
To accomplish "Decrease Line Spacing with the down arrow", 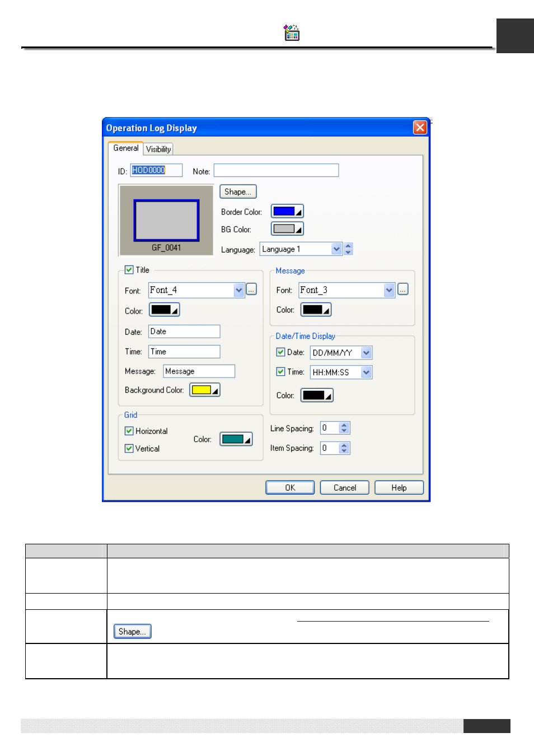I will (x=344, y=431).
